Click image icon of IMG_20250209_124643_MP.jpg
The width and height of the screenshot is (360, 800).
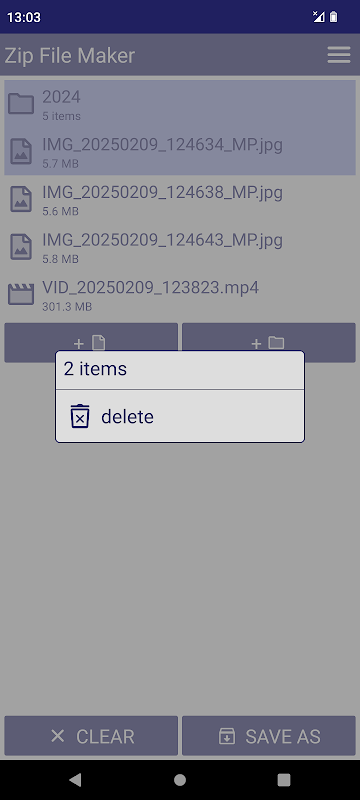pos(21,247)
